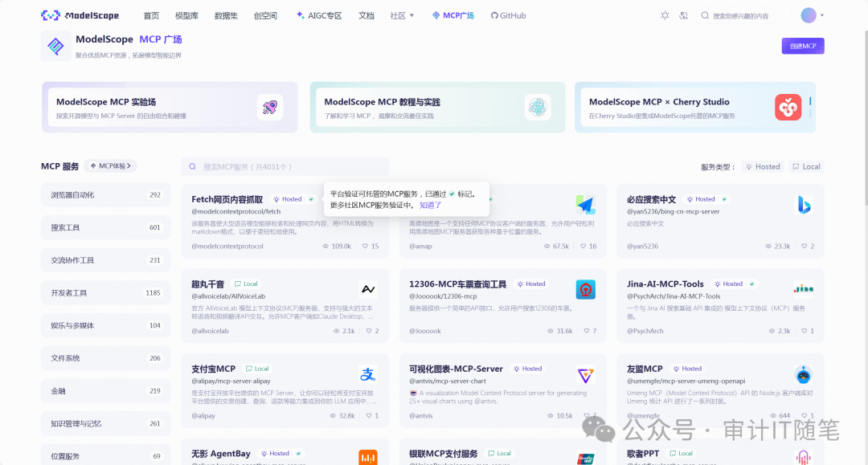Image resolution: width=868 pixels, height=465 pixels.
Task: Open 友盟MCP service card title
Action: pos(645,369)
